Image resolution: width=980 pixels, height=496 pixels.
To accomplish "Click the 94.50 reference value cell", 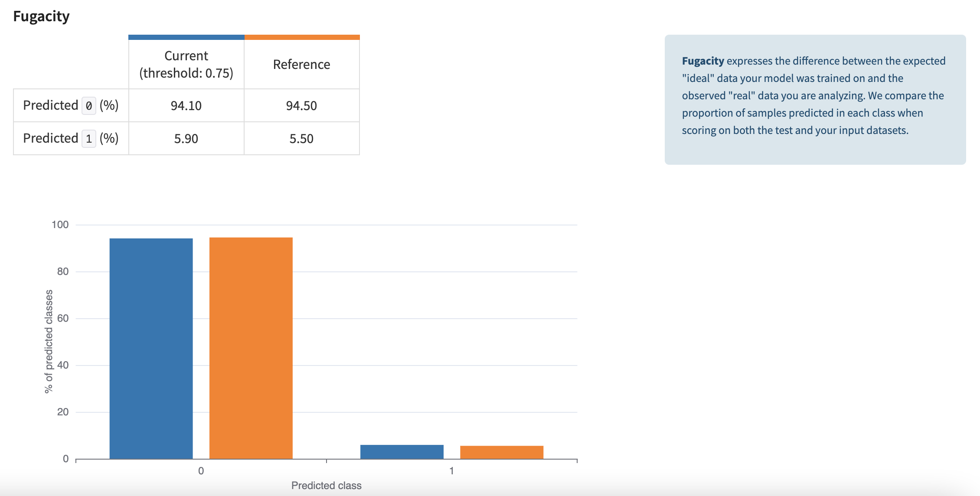I will pos(301,106).
